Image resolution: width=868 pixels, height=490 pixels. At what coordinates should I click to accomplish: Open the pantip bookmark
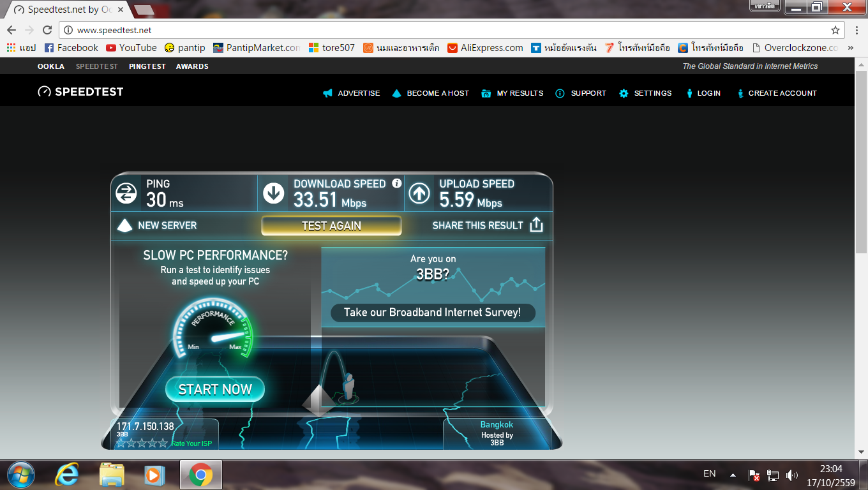(185, 48)
